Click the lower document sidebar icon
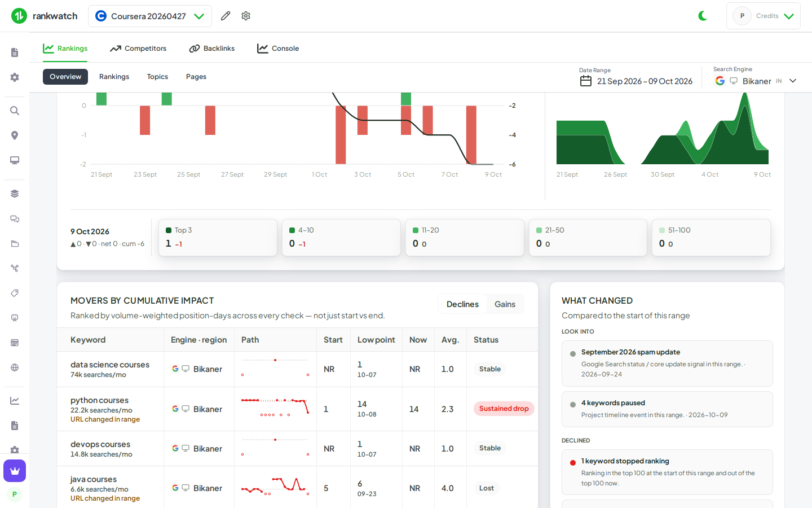This screenshot has height=508, width=812. click(x=15, y=426)
